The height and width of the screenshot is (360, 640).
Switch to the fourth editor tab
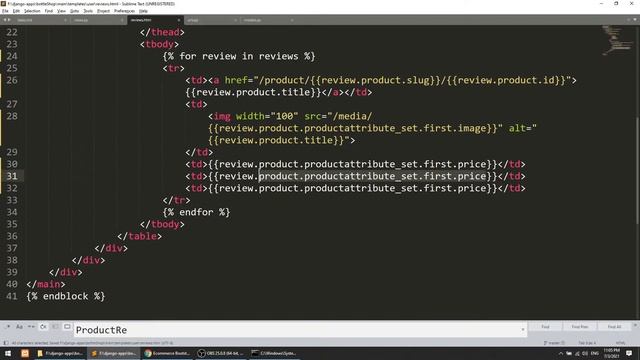tap(211, 20)
